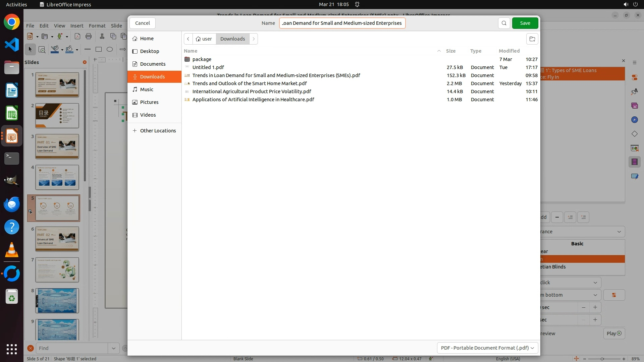
Task: Click the animation plus stepper button
Action: [x=595, y=307]
